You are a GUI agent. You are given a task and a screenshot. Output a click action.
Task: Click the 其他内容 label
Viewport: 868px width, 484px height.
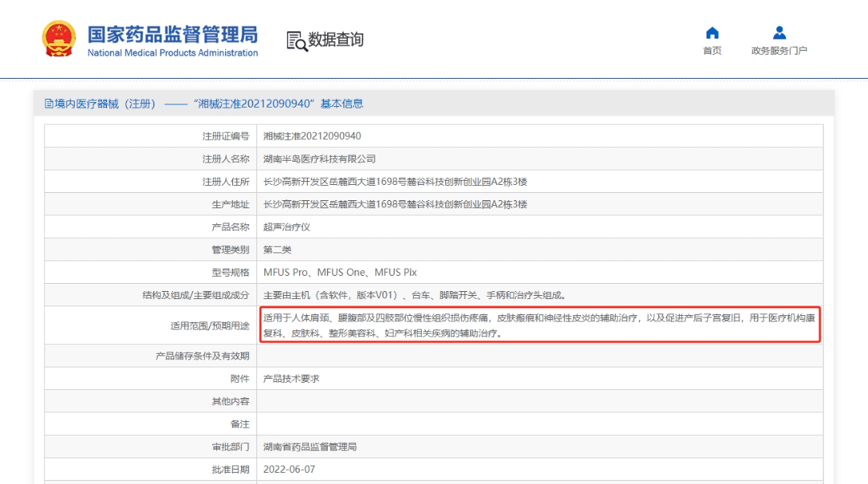tap(231, 401)
